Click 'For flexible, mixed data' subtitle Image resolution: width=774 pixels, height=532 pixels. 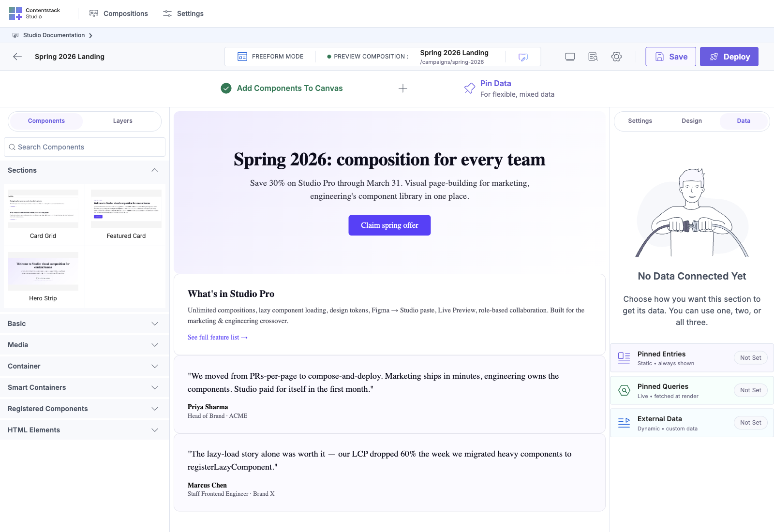coord(517,94)
